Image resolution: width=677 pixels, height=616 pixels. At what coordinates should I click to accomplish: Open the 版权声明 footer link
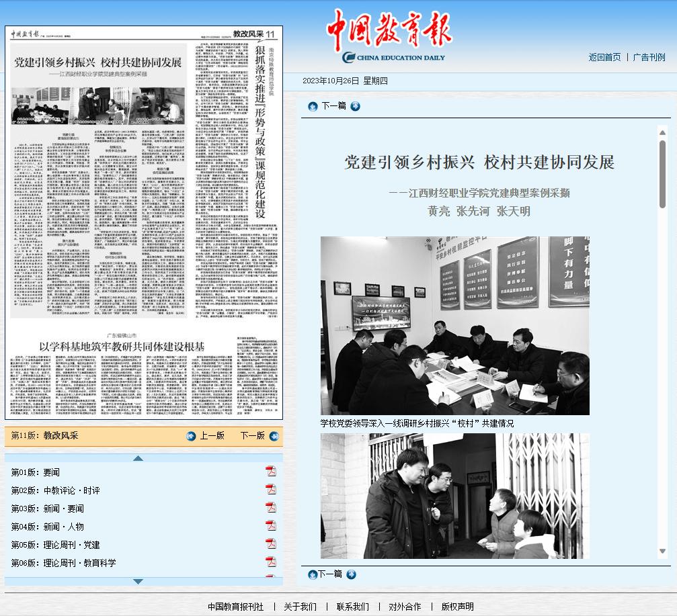457,607
